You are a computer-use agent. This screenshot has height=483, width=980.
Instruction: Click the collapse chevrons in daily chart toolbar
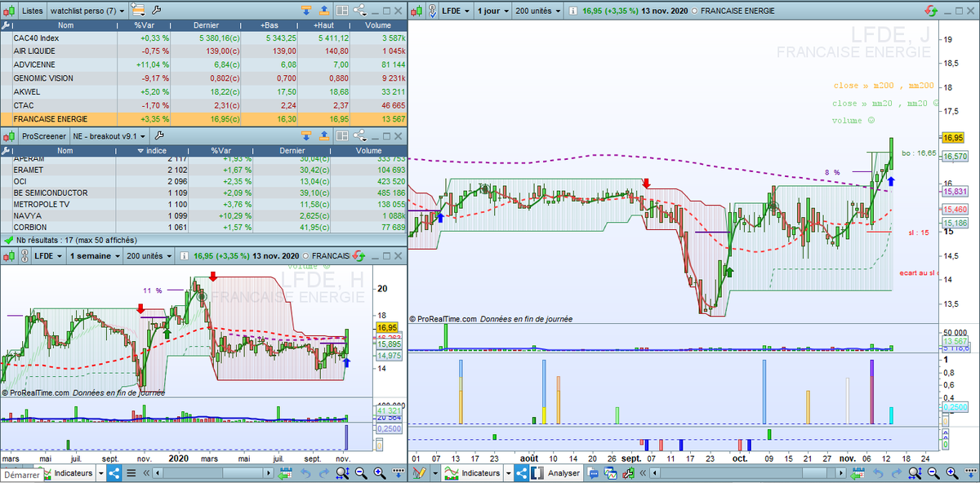pyautogui.click(x=643, y=473)
